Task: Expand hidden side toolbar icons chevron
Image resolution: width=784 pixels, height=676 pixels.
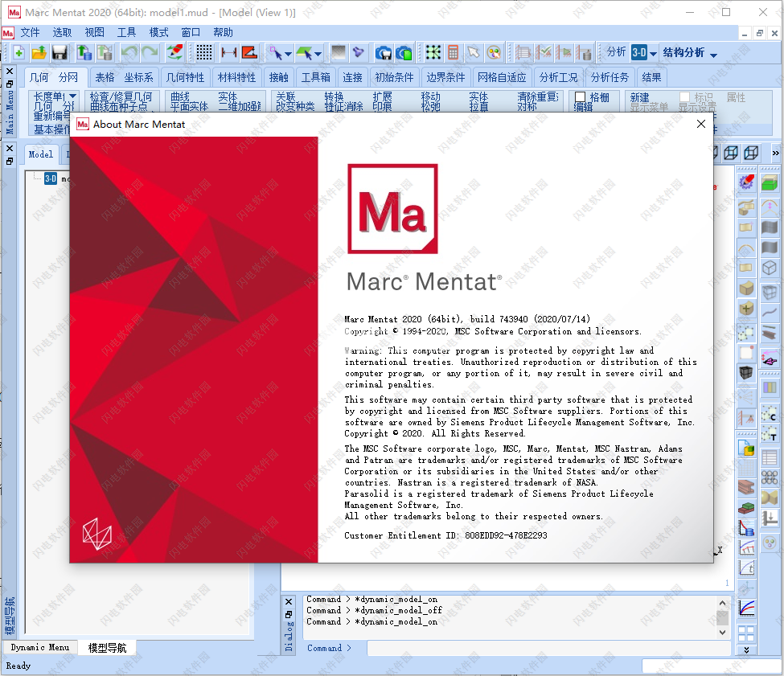Action: (746, 650)
